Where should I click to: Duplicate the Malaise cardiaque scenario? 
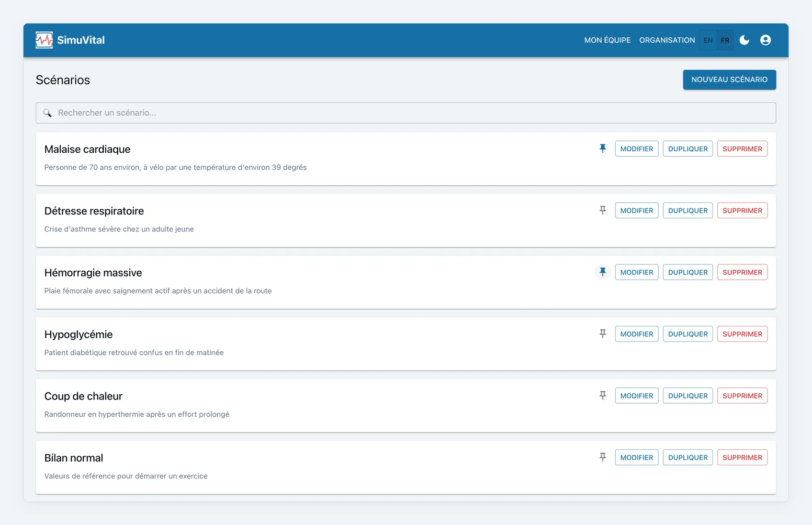(x=688, y=149)
